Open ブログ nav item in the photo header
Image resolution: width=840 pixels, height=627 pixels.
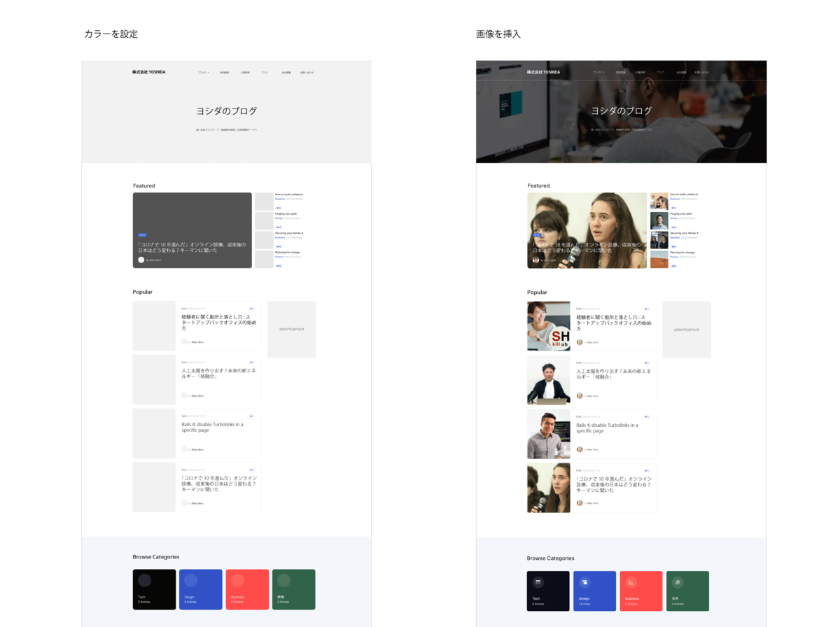tap(660, 72)
